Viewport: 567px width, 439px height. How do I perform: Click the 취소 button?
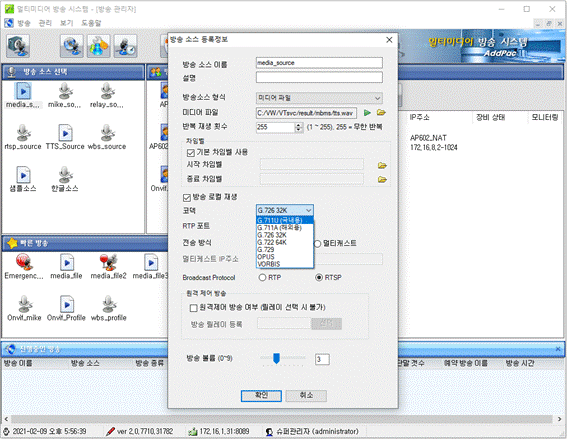[x=306, y=396]
